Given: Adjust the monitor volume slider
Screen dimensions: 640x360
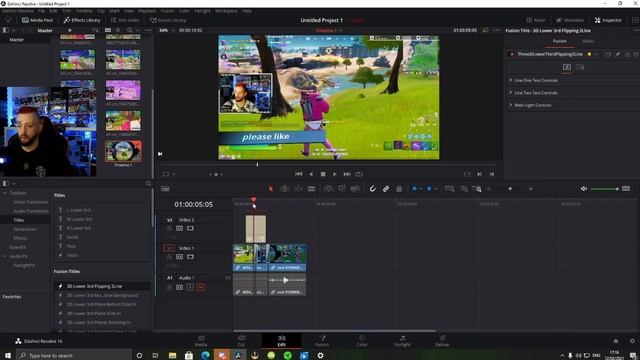Looking at the screenshot, I should point(605,189).
